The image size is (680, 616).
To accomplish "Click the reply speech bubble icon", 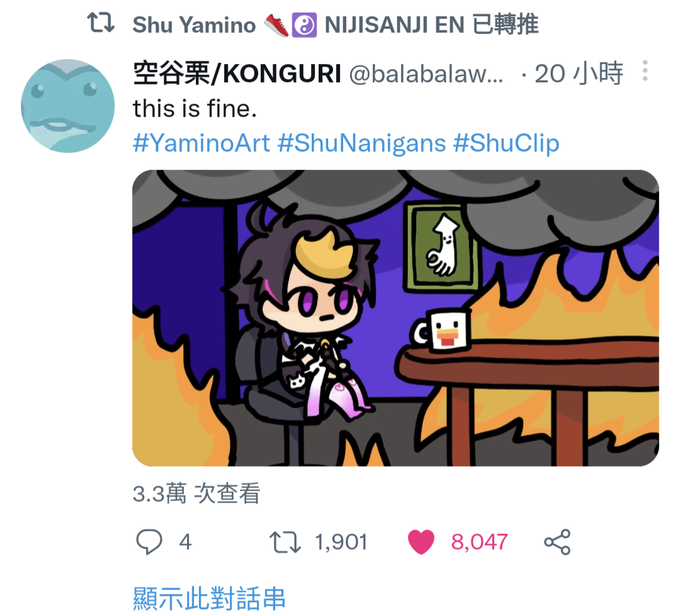I will pyautogui.click(x=149, y=542).
